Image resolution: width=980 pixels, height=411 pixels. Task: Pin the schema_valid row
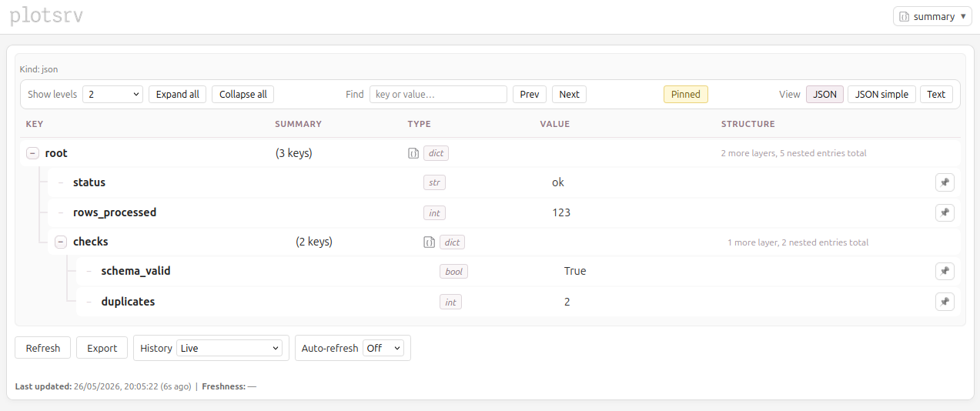coord(945,271)
